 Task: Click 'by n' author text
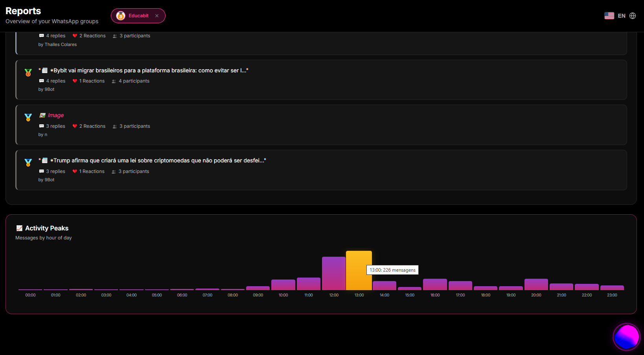[42, 134]
